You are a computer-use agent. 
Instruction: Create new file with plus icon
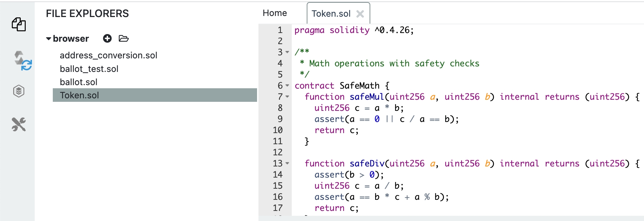(107, 39)
